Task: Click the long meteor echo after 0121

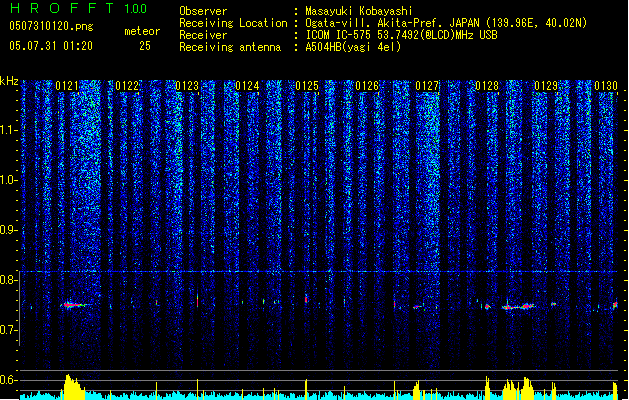Action: click(75, 305)
